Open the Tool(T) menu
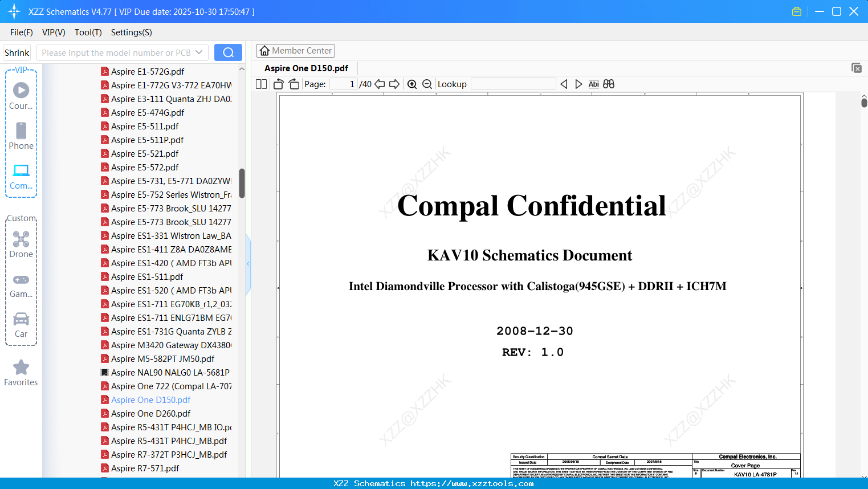Screen dimensions: 868x489 (x=88, y=32)
